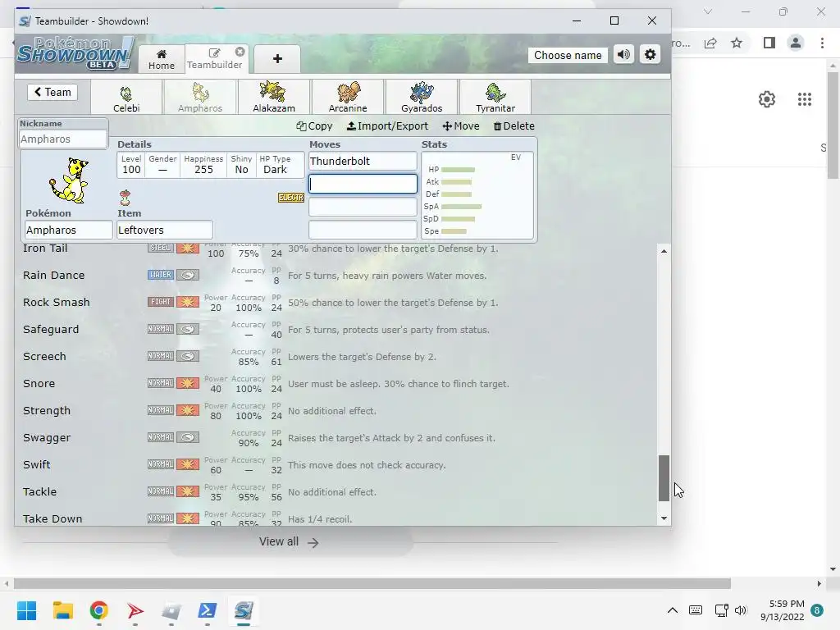Click the Spe stat bar
The height and width of the screenshot is (630, 840).
pyautogui.click(x=454, y=231)
